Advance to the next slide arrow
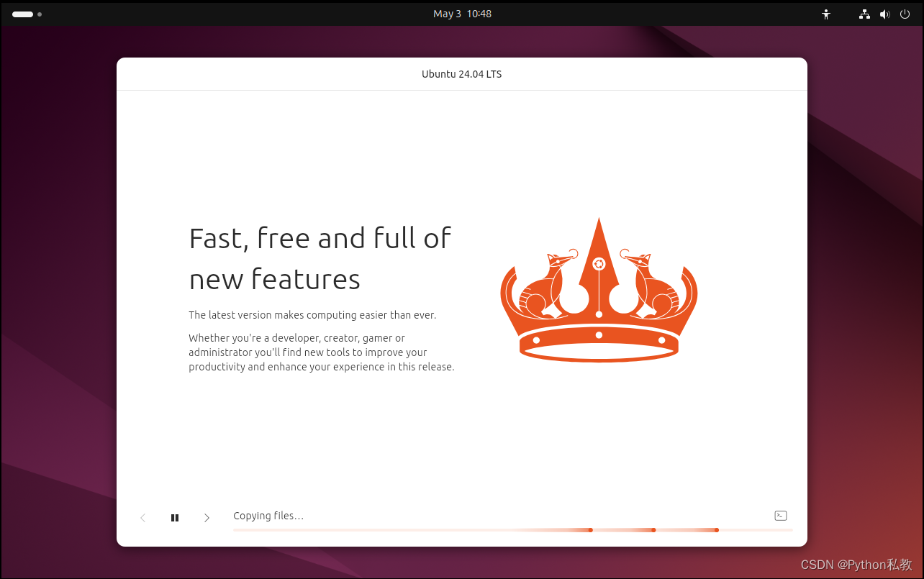The height and width of the screenshot is (579, 924). pos(207,518)
